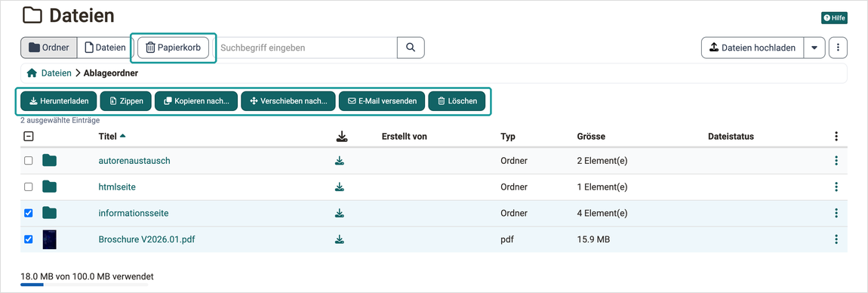Open the informationsseite folder link
Image resolution: width=868 pixels, height=293 pixels.
pos(134,213)
